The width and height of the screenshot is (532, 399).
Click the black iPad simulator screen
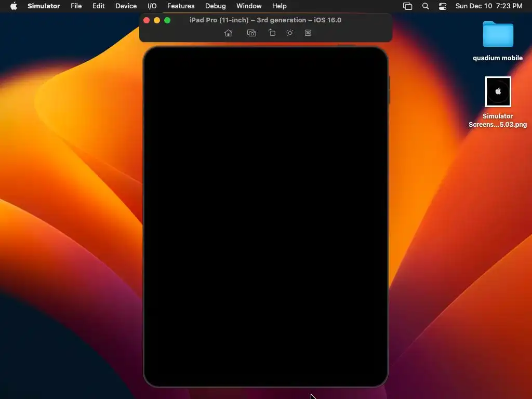pos(265,217)
